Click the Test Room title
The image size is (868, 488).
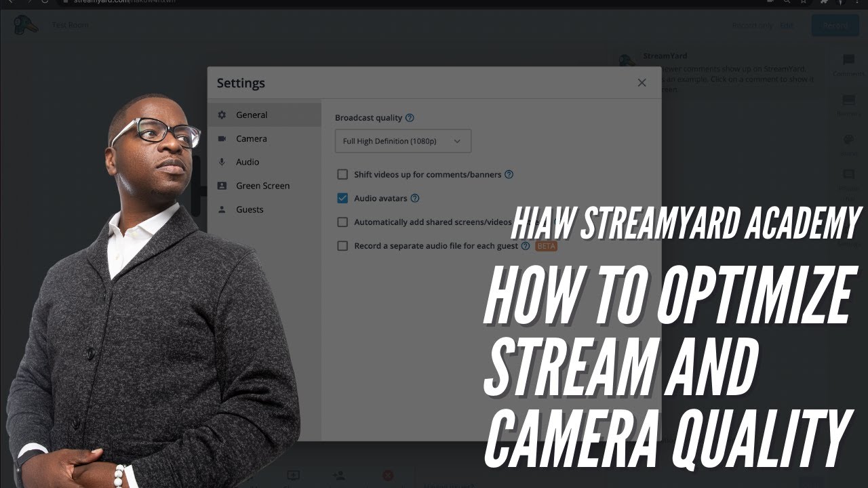click(71, 25)
